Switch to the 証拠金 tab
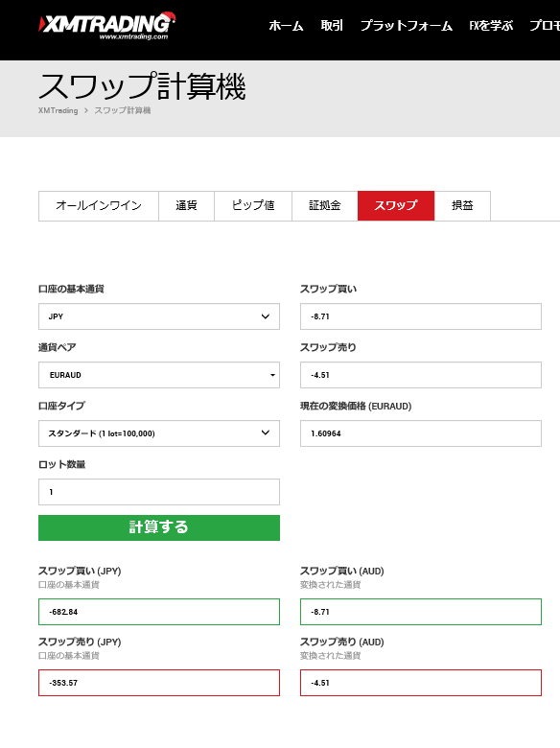The image size is (560, 748). [325, 205]
